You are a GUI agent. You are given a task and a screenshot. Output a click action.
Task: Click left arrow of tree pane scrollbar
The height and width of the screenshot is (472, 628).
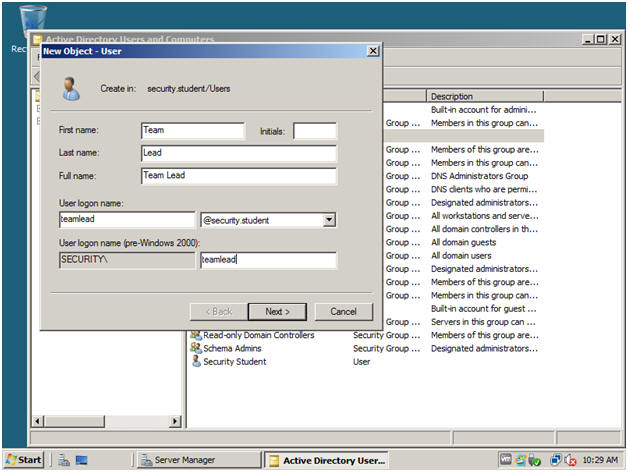pyautogui.click(x=38, y=421)
